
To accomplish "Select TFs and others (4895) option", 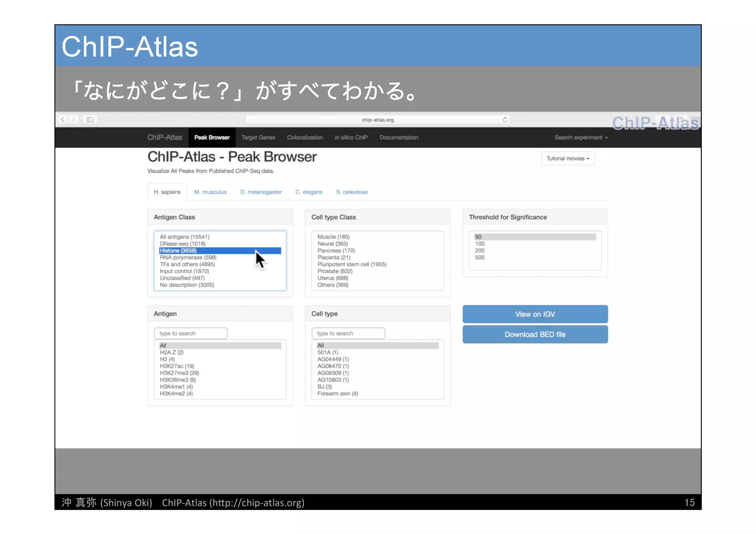I will [x=220, y=264].
